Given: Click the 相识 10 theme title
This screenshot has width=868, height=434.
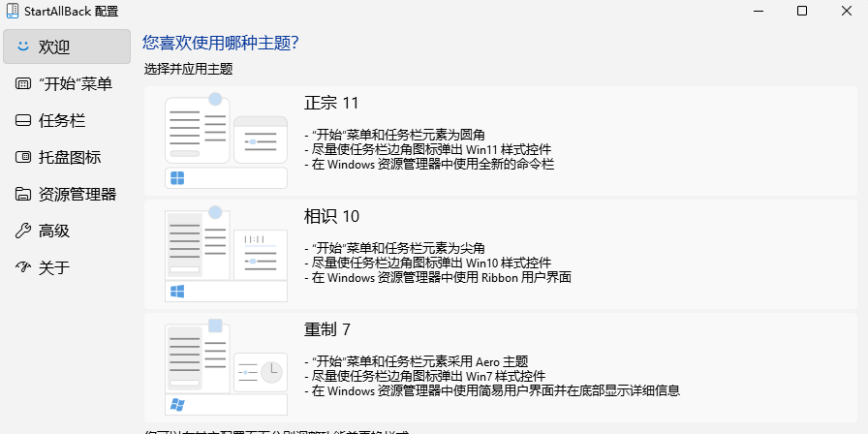Looking at the screenshot, I should click(x=331, y=216).
